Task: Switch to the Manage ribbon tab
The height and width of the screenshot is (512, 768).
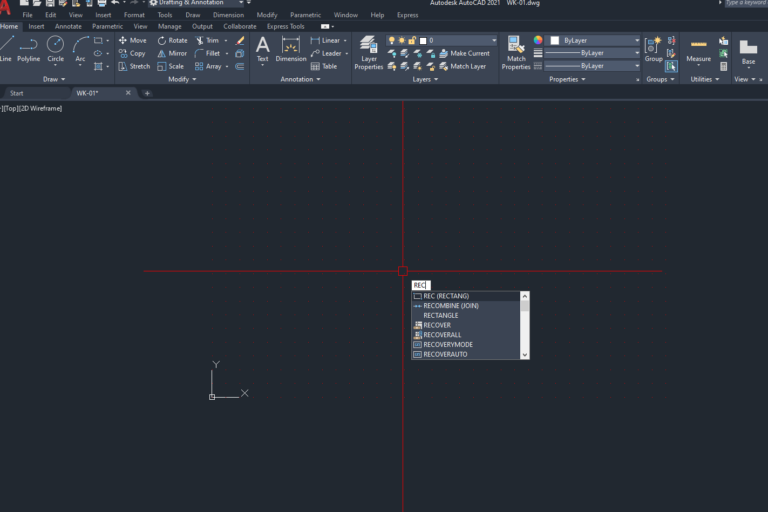Action: point(169,26)
